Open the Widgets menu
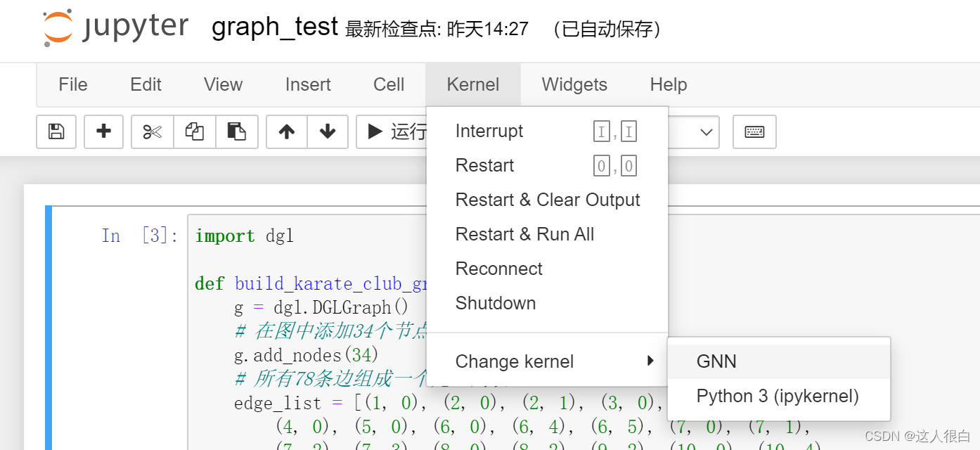 tap(574, 84)
